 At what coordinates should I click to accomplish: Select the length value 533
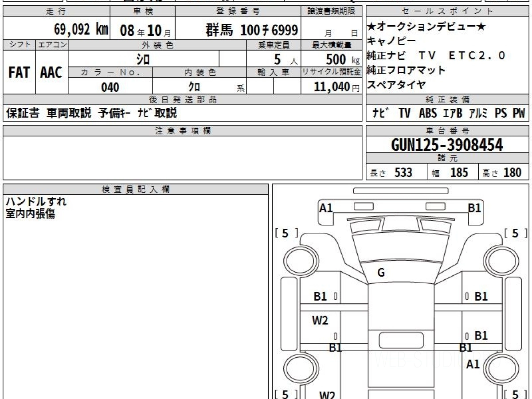tap(403, 172)
